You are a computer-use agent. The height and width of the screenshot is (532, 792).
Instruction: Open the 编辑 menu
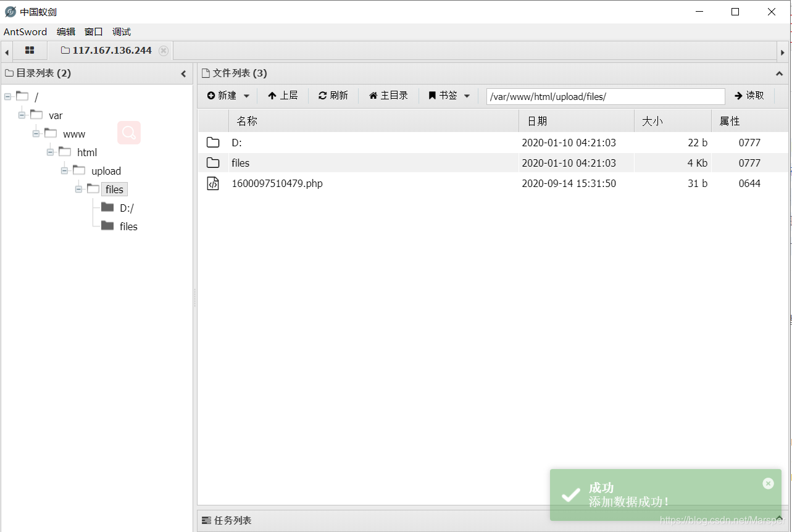coord(66,32)
